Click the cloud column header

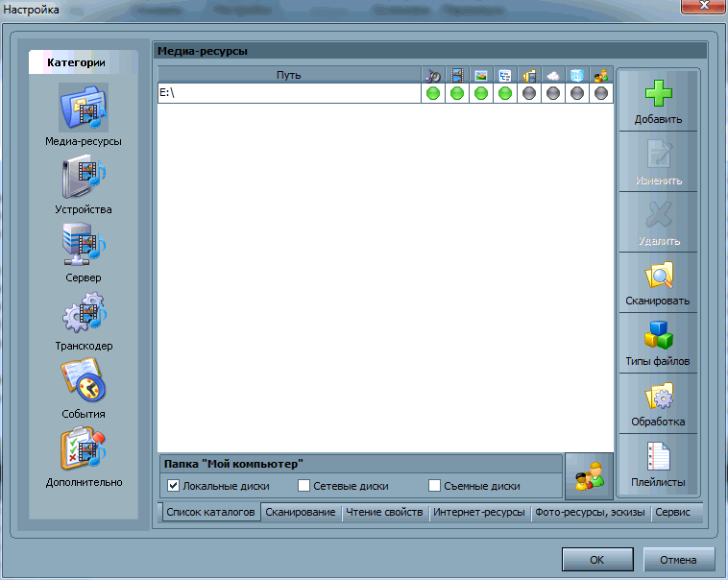pyautogui.click(x=553, y=75)
